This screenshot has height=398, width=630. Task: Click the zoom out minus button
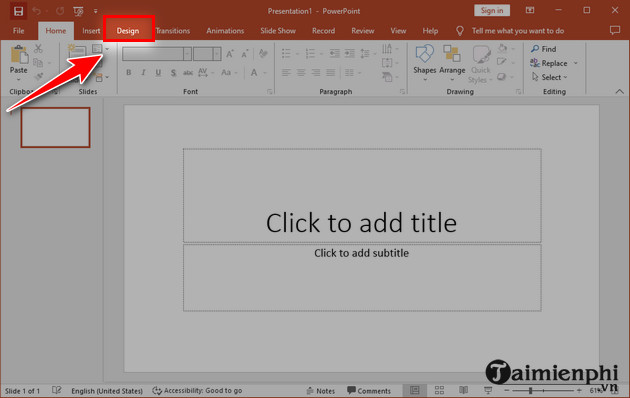coord(507,390)
